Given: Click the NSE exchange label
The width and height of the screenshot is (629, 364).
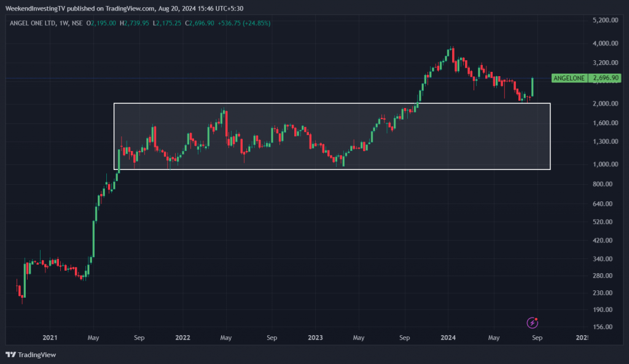Looking at the screenshot, I should [78, 23].
